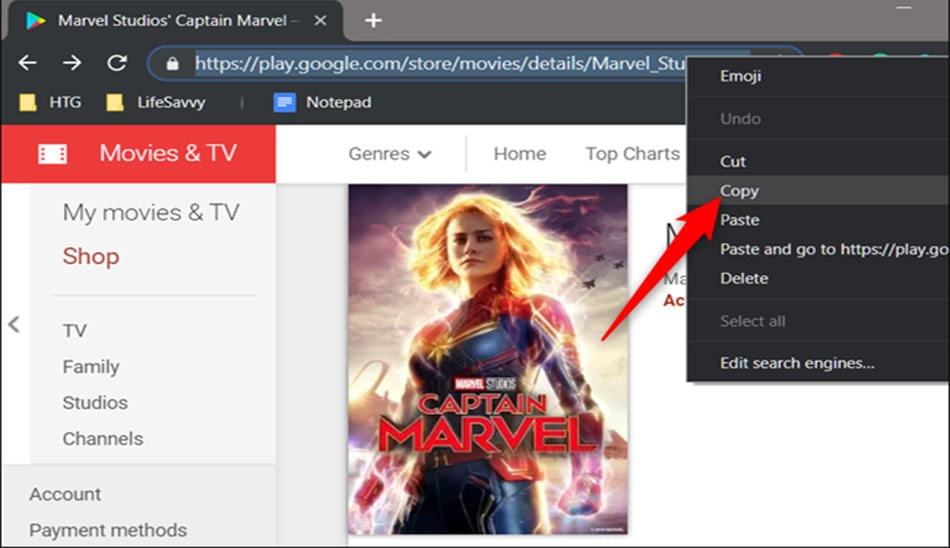Screen dimensions: 950x548
Task: Expand the Genres dropdown
Action: point(390,154)
